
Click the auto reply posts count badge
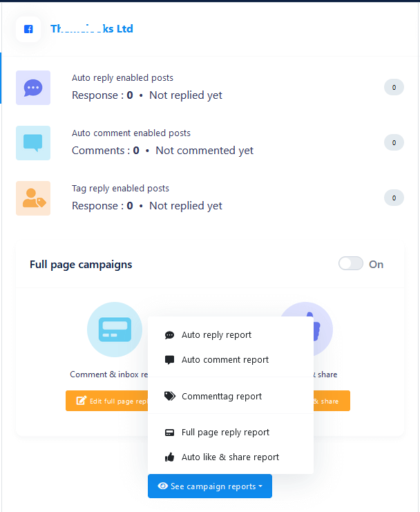pyautogui.click(x=394, y=88)
